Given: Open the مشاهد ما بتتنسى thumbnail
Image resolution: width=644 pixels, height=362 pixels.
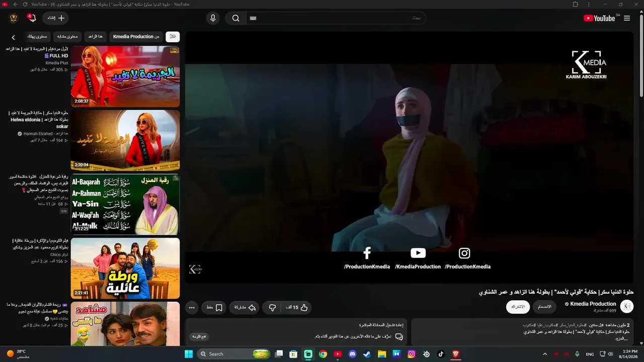Looking at the screenshot, I should 125,324.
